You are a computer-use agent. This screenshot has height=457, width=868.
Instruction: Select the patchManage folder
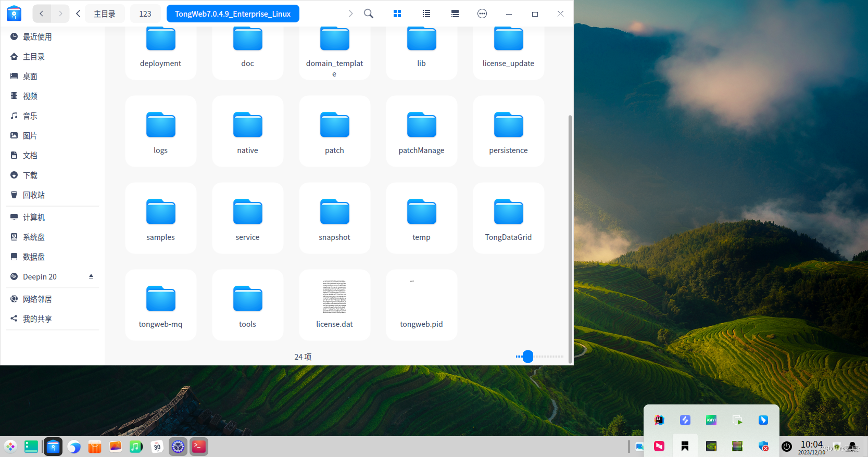[x=422, y=131]
